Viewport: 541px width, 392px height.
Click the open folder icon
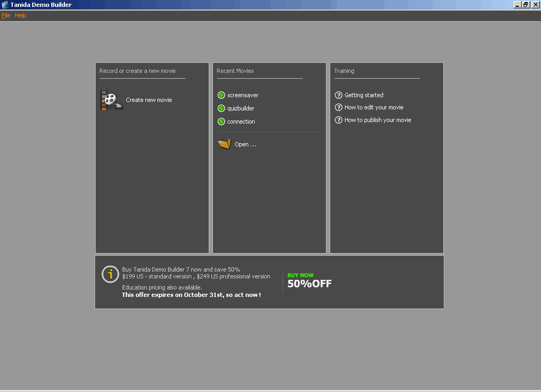[x=225, y=144]
